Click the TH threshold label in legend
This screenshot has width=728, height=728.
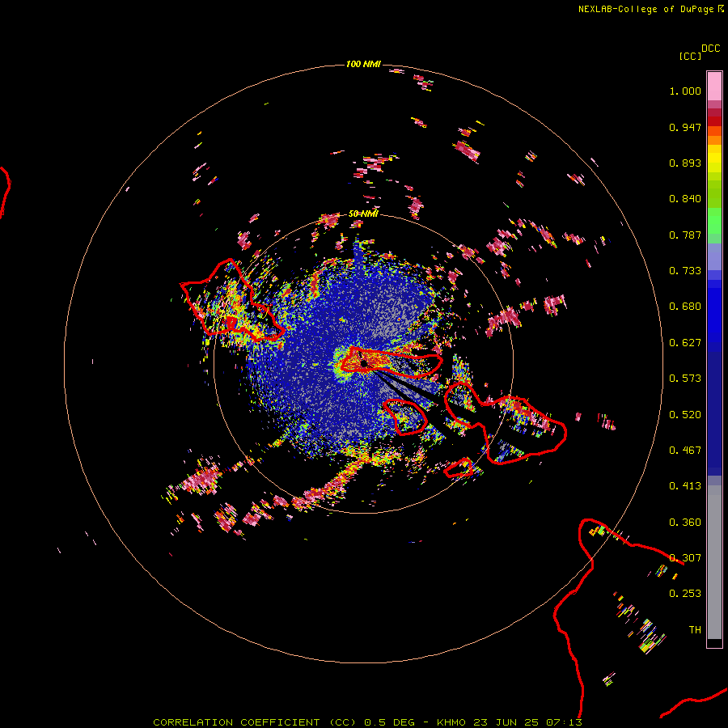pyautogui.click(x=695, y=630)
